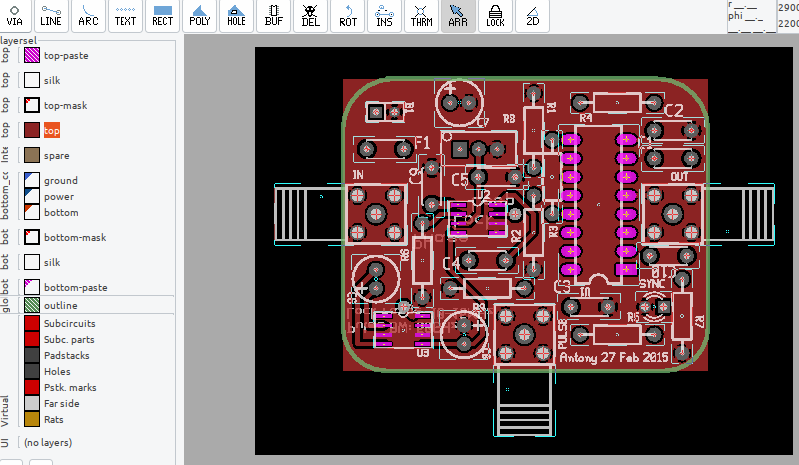Select the DEL delete tool
Screen dimensions: 799x465
tap(310, 16)
